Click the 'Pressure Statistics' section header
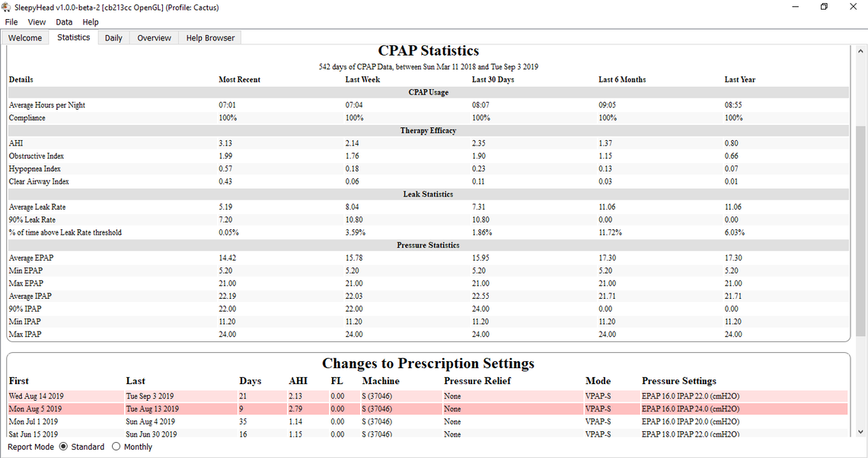Viewport: 868px width, 458px height. pyautogui.click(x=429, y=245)
